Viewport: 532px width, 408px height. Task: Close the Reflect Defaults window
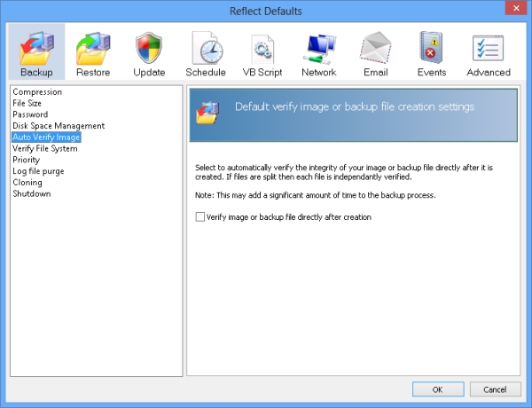tap(516, 8)
